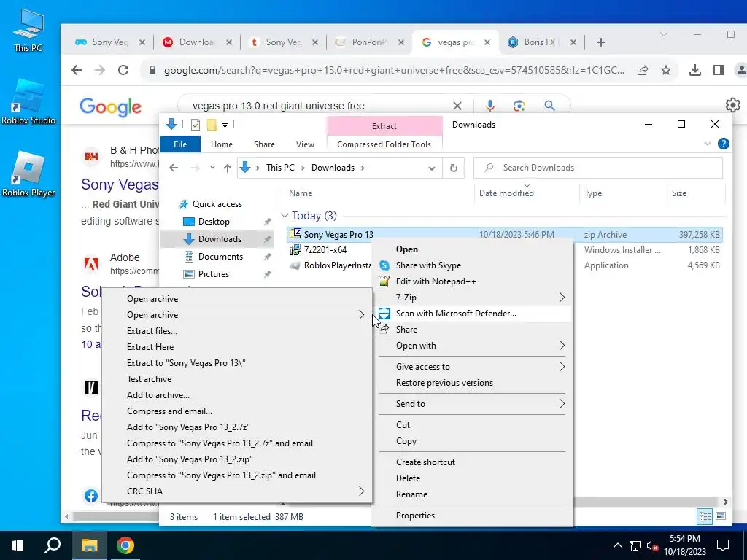Switch to large icons view layout
Screen dimensions: 747x560
click(721, 516)
